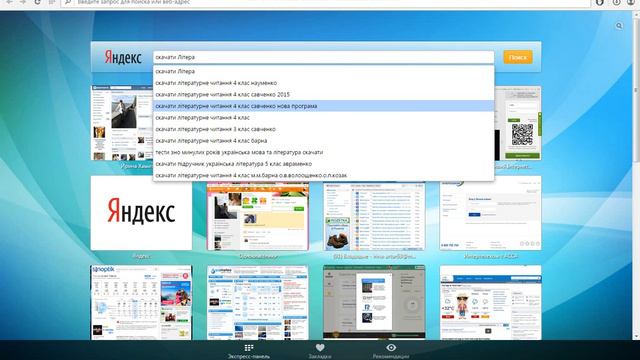This screenshot has width=640, height=360.
Task: Open the cartoon character weather tile
Action: 491,302
